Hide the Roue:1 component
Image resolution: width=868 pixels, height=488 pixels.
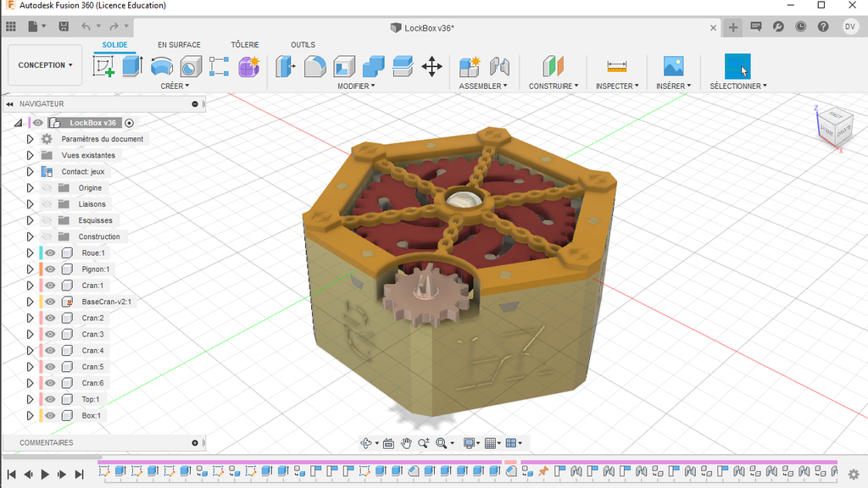coord(49,252)
